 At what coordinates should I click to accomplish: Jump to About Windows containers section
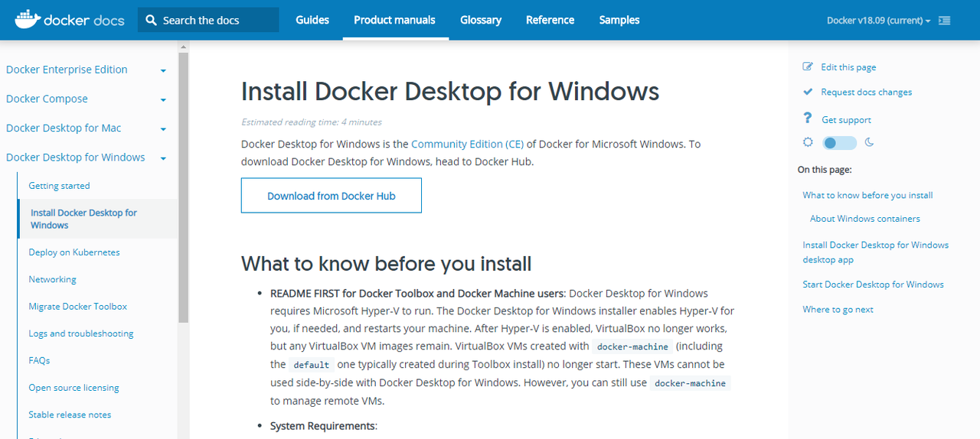(865, 219)
